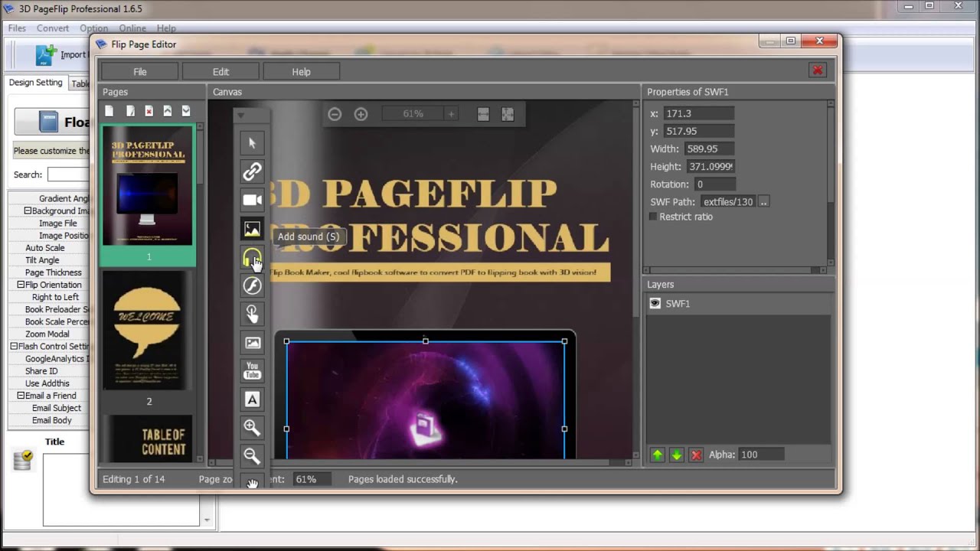This screenshot has height=551, width=980.
Task: Click the fit-width icon in canvas toolbar
Action: click(x=483, y=114)
